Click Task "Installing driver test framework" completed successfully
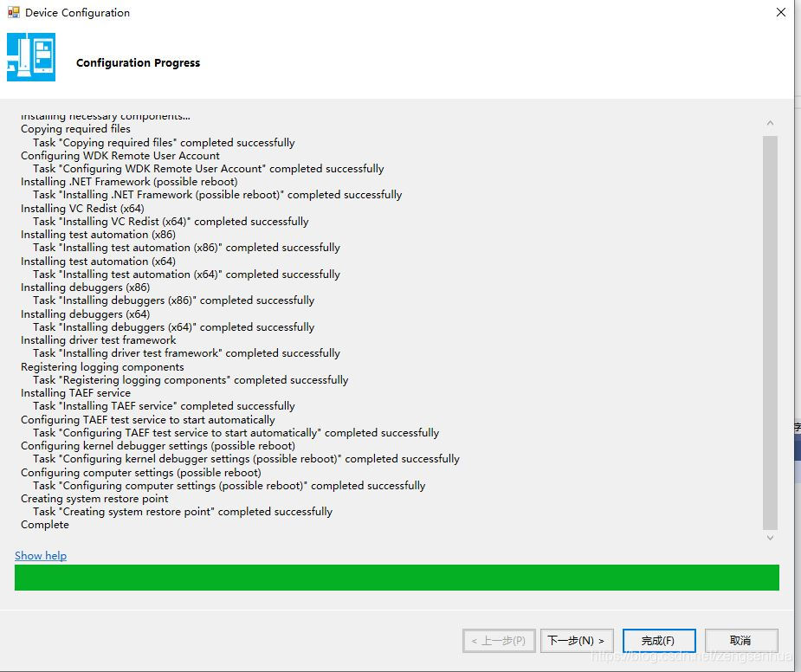The image size is (801, 672). tap(186, 353)
